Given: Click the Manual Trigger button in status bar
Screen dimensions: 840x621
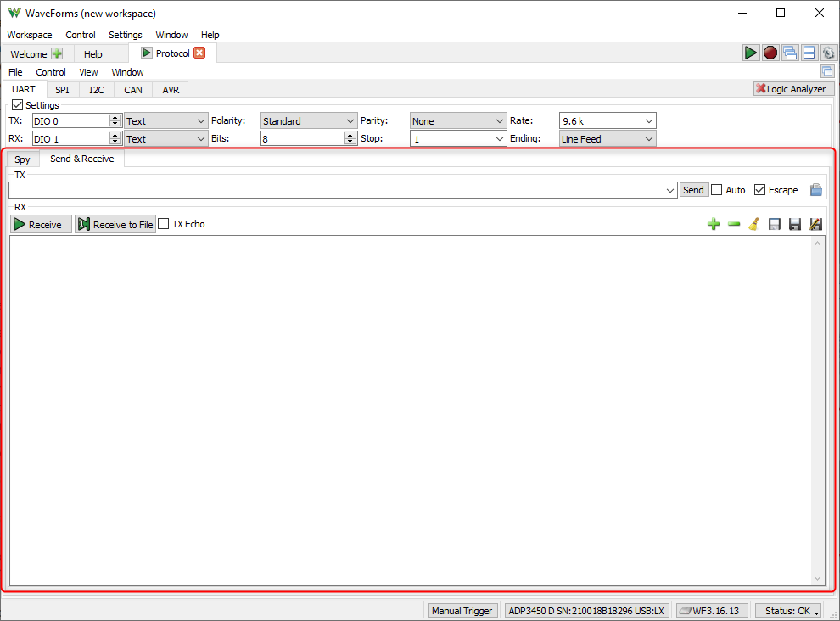Looking at the screenshot, I should [462, 611].
